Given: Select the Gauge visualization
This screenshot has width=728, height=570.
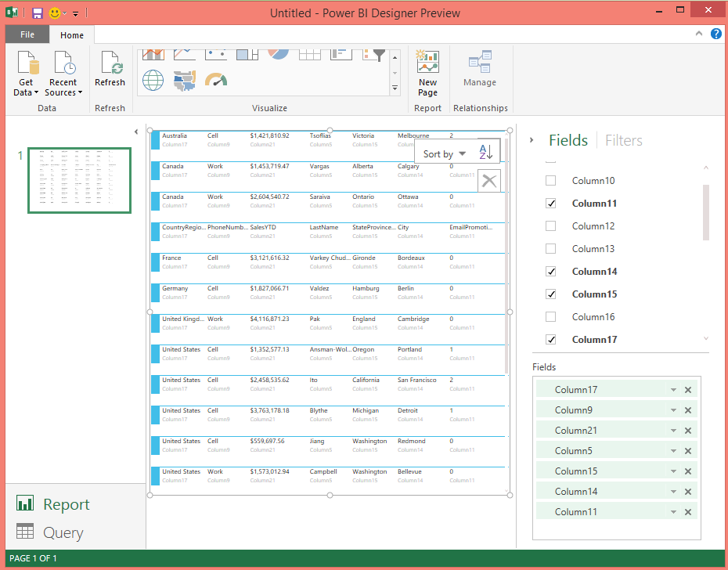Looking at the screenshot, I should pos(216,80).
